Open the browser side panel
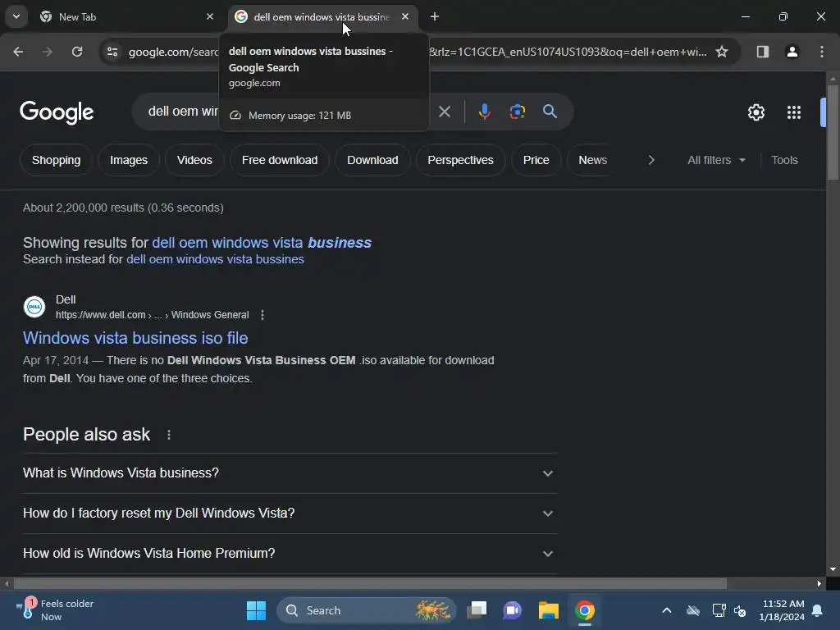 pyautogui.click(x=762, y=52)
